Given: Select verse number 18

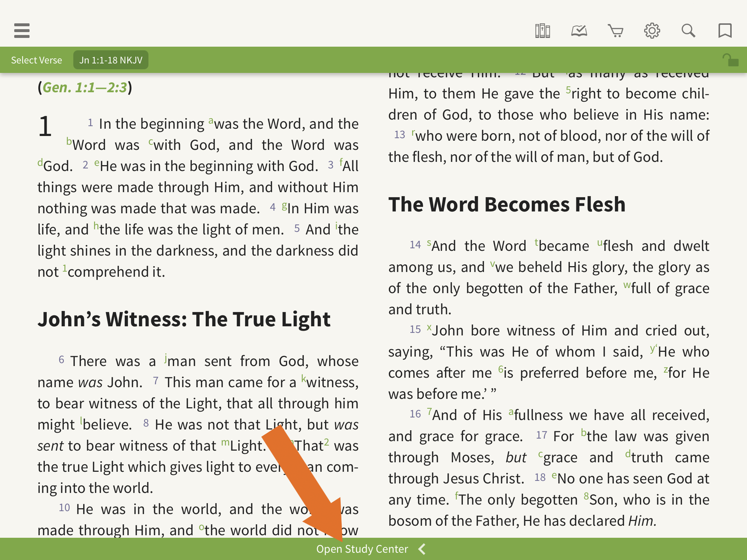Looking at the screenshot, I should click(x=540, y=477).
